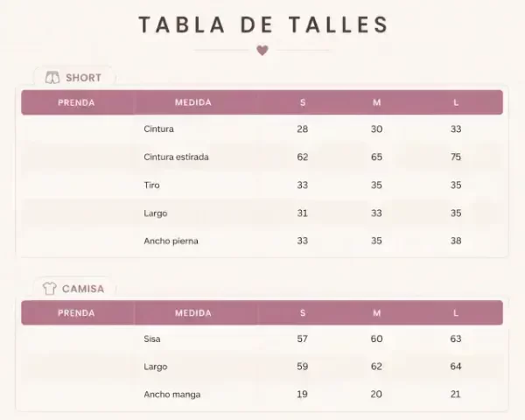This screenshot has width=525, height=420.
Task: Click the TABLA DE TALLES heading
Action: pyautogui.click(x=263, y=24)
